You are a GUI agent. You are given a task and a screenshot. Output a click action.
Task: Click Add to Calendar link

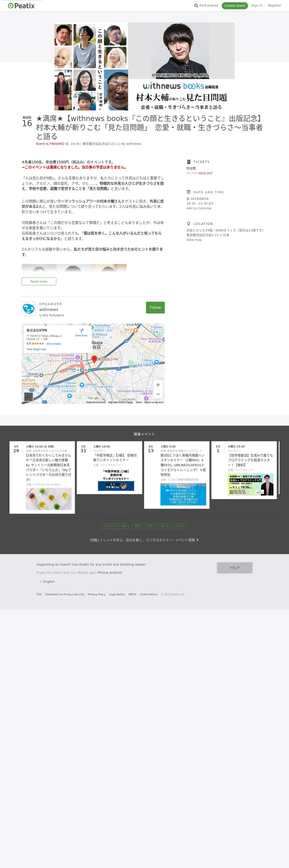point(199,208)
